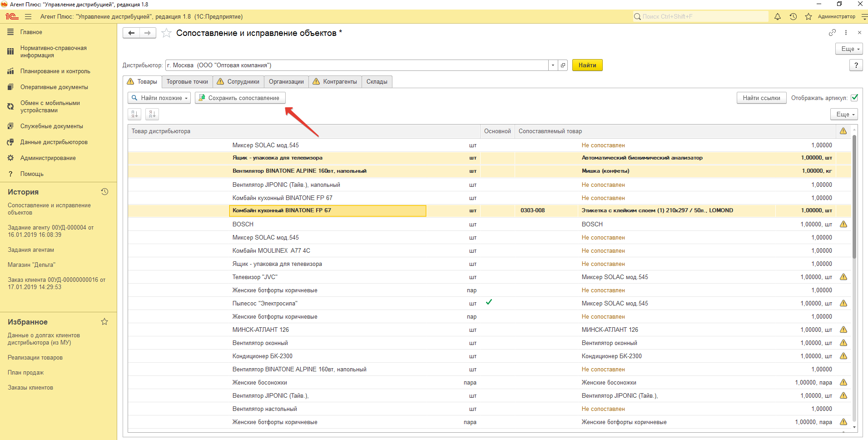The width and height of the screenshot is (868, 440).
Task: Switch to Организации tab
Action: [286, 82]
